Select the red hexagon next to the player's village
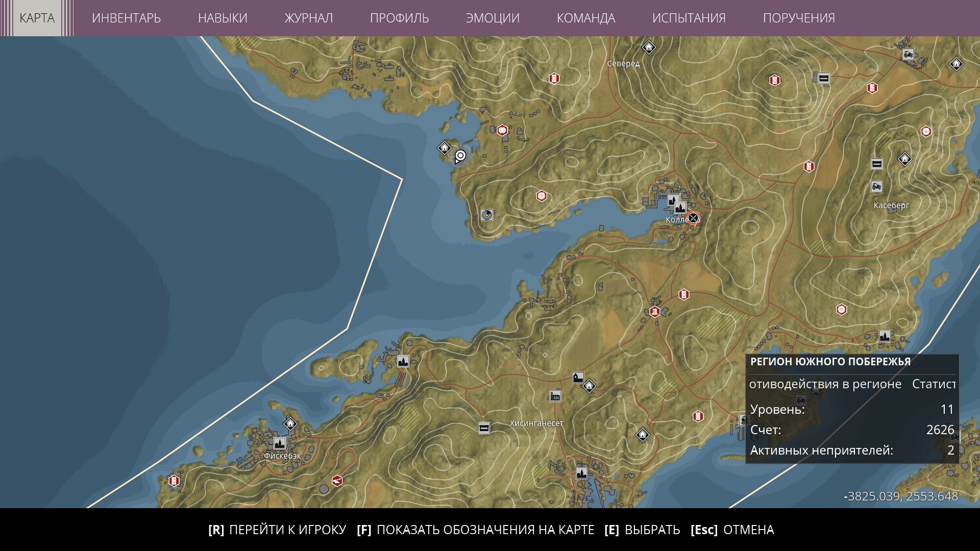 coord(502,130)
